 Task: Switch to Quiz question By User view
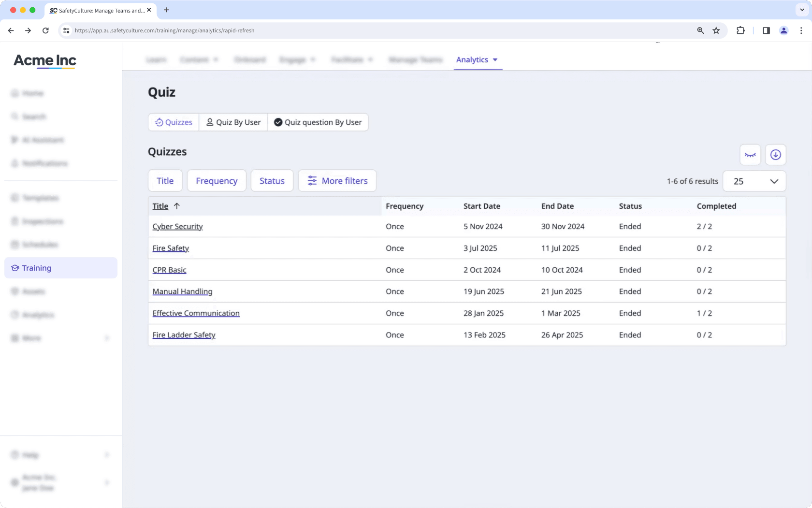coord(318,122)
